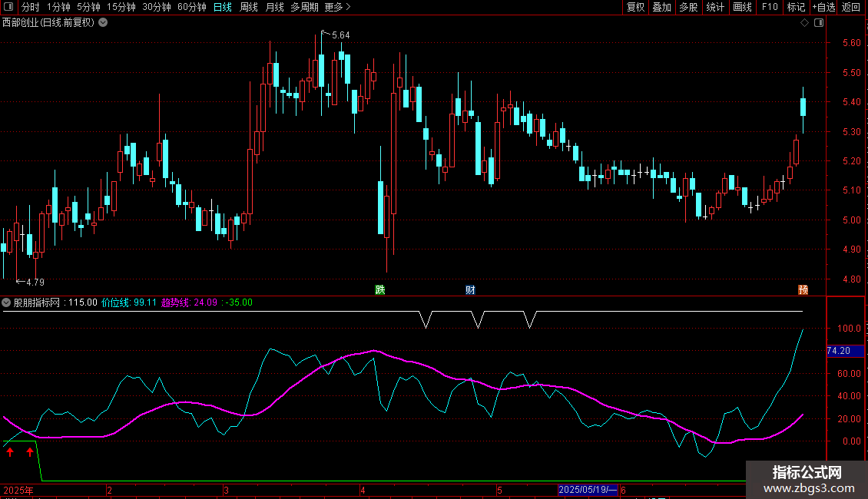Click the diamond icon above the chart
The height and width of the screenshot is (499, 868).
[x=805, y=23]
